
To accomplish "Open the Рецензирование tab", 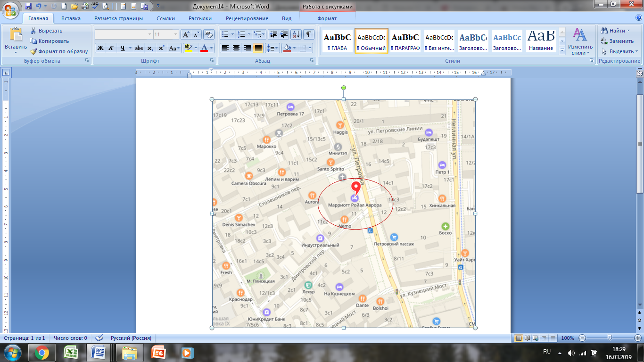I will coord(247,18).
